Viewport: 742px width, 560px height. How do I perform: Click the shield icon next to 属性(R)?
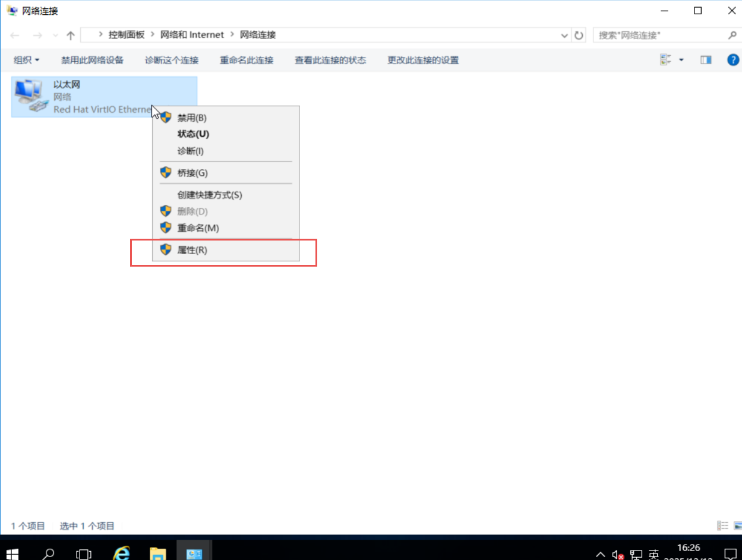pyautogui.click(x=166, y=250)
